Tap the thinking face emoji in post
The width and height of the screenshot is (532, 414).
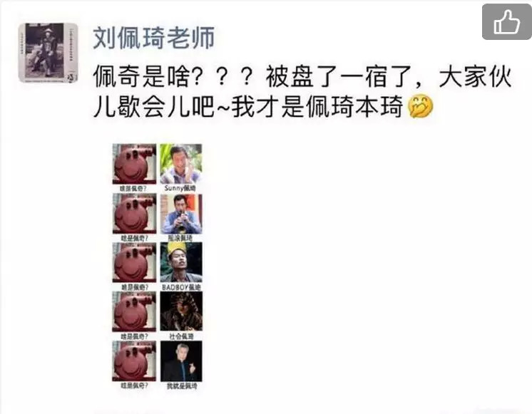pyautogui.click(x=421, y=106)
